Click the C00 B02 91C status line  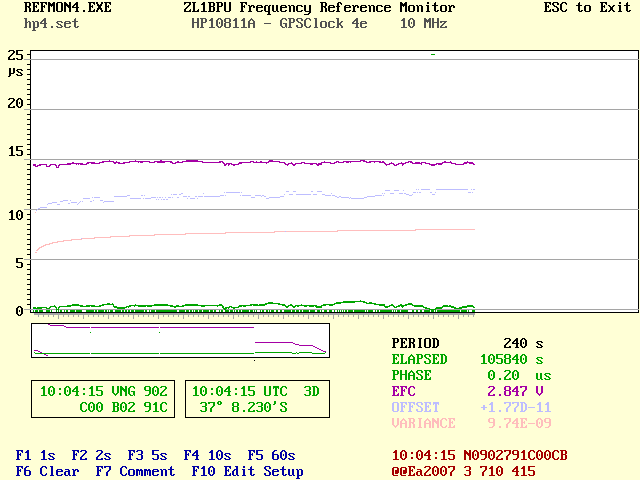[x=124, y=407]
